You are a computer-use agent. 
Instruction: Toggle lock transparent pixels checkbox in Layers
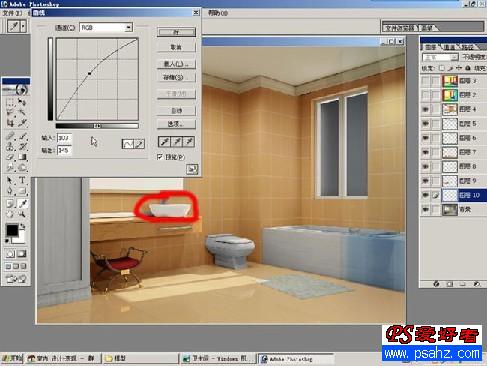[442, 68]
